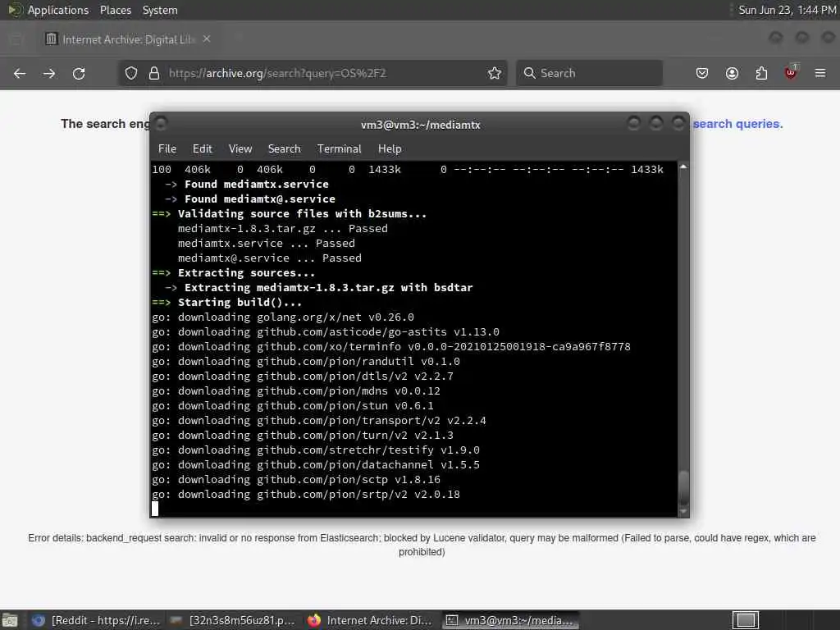Focus the Firefox search box
The height and width of the screenshot is (630, 840).
tap(589, 73)
